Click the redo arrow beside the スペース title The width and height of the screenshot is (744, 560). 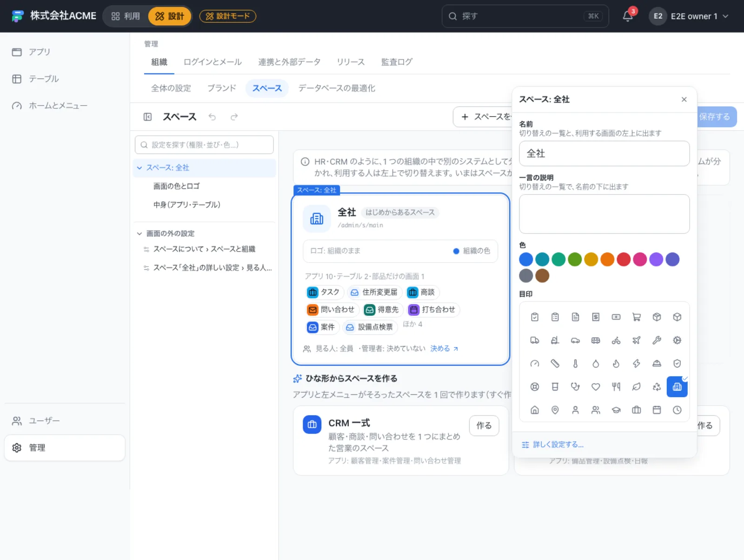pos(234,117)
